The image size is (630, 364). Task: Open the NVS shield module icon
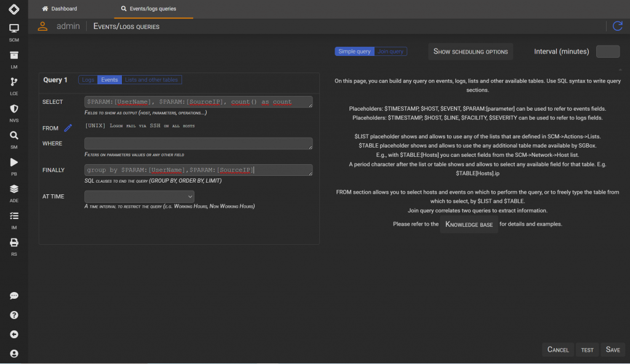pos(14,108)
